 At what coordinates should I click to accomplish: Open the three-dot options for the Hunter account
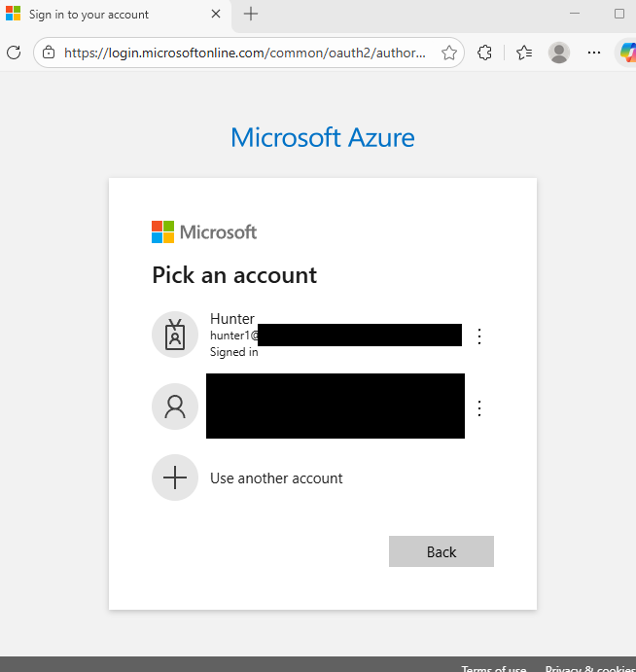click(x=478, y=336)
